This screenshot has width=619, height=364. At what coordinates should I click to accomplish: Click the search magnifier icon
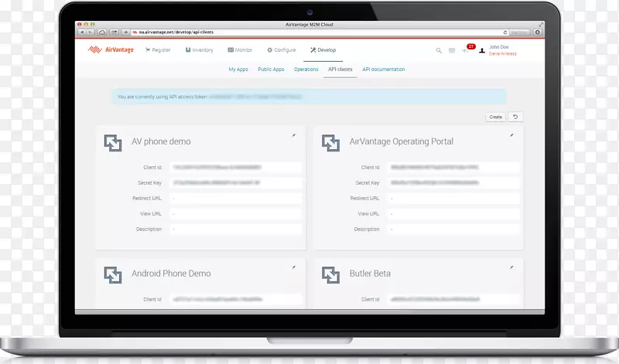[439, 50]
